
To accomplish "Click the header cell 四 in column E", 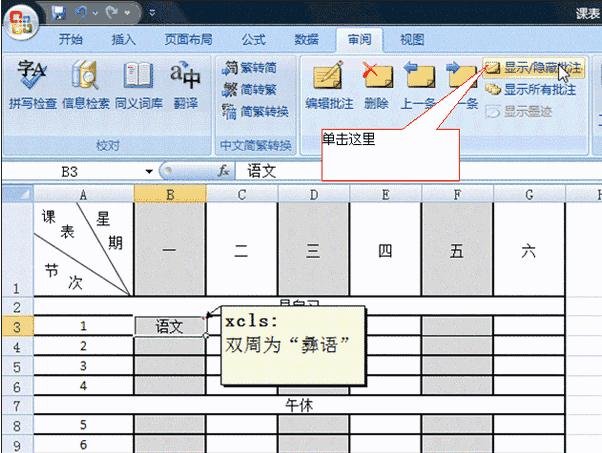I will pyautogui.click(x=385, y=249).
